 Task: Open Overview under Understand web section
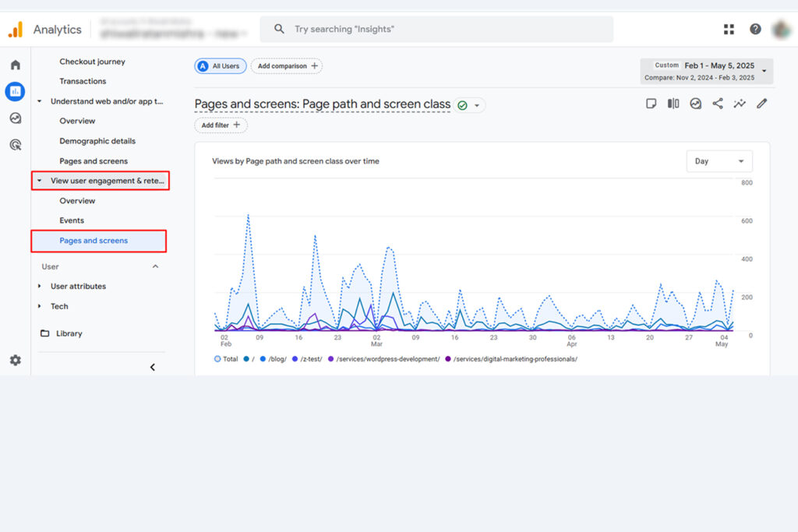click(77, 121)
